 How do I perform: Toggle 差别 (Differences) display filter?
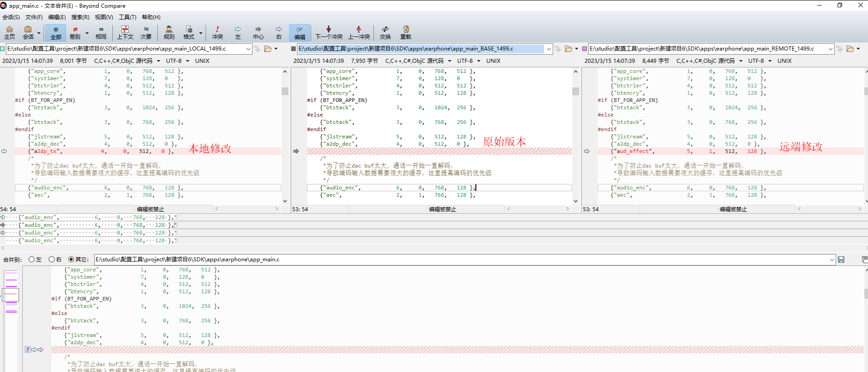pos(75,33)
